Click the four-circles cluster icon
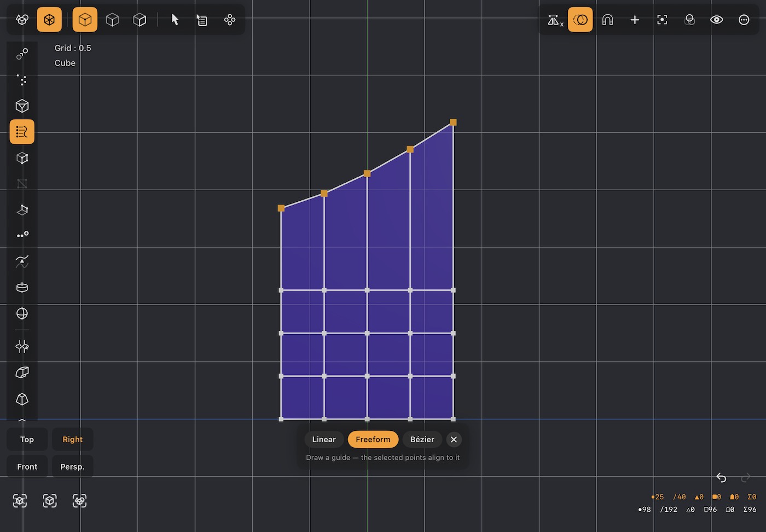 click(230, 20)
